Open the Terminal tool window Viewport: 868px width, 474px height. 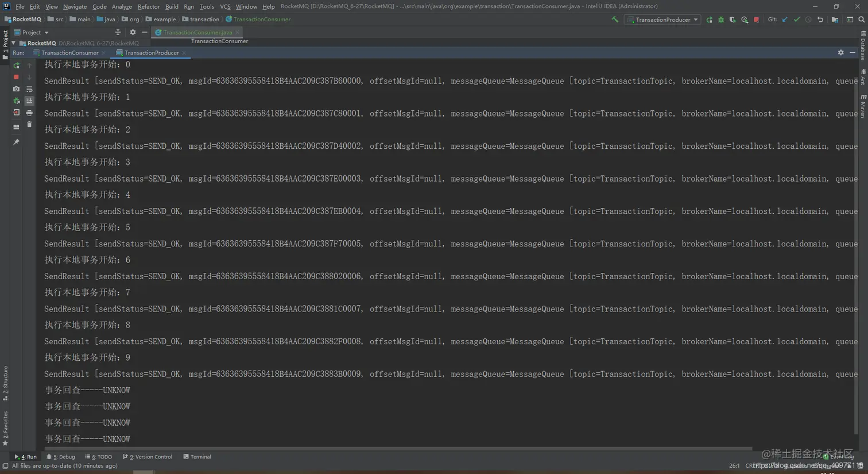click(197, 457)
